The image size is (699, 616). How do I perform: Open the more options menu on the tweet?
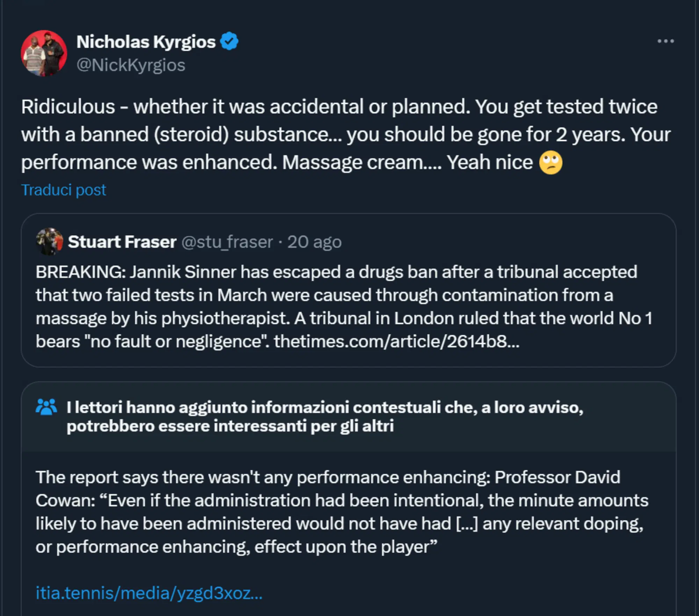click(x=666, y=41)
